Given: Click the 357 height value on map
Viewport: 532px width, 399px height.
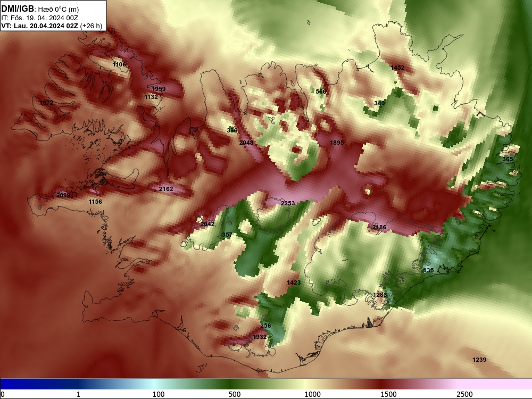Looking at the screenshot, I should (227, 235).
